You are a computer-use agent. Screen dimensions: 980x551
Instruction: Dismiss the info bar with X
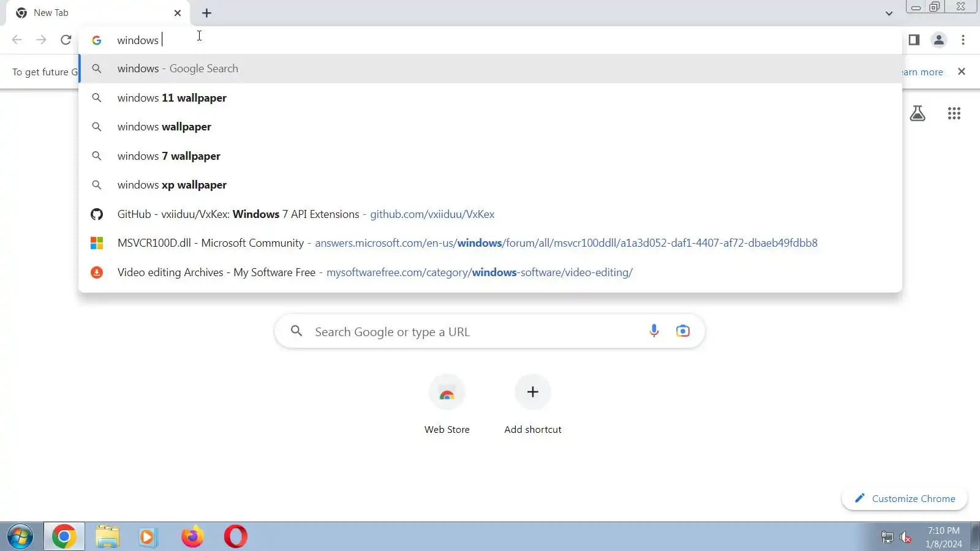coord(962,72)
